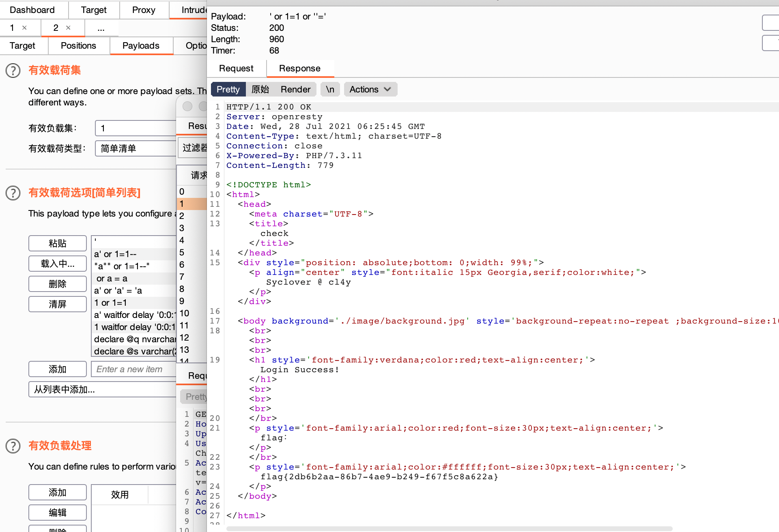The height and width of the screenshot is (532, 779).
Task: Click the Enter a new item field
Action: click(134, 369)
